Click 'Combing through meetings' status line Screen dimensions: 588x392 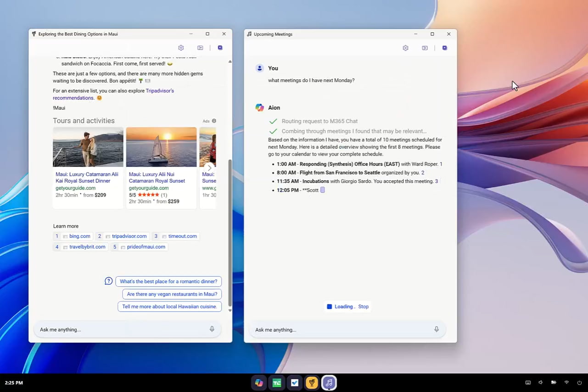pyautogui.click(x=354, y=131)
